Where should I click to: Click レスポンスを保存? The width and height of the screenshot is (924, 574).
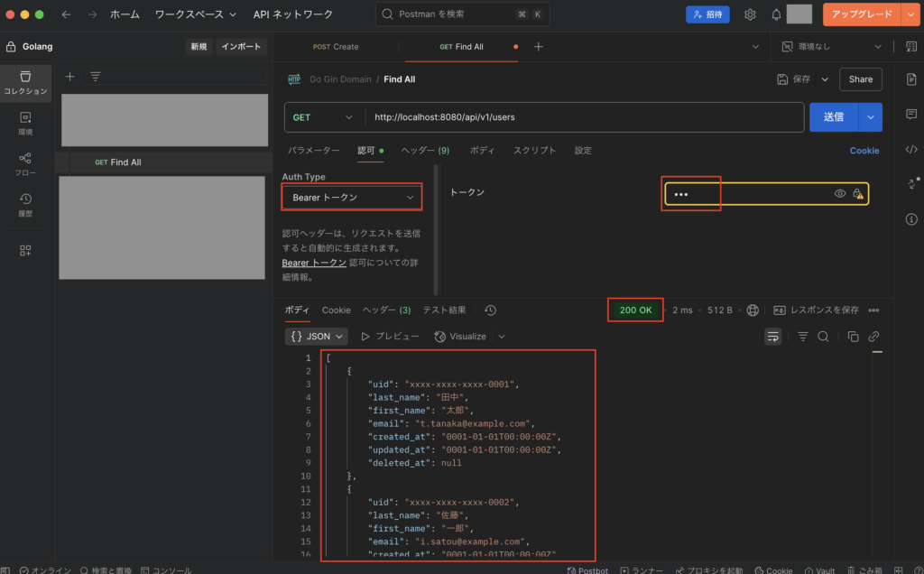(x=816, y=310)
